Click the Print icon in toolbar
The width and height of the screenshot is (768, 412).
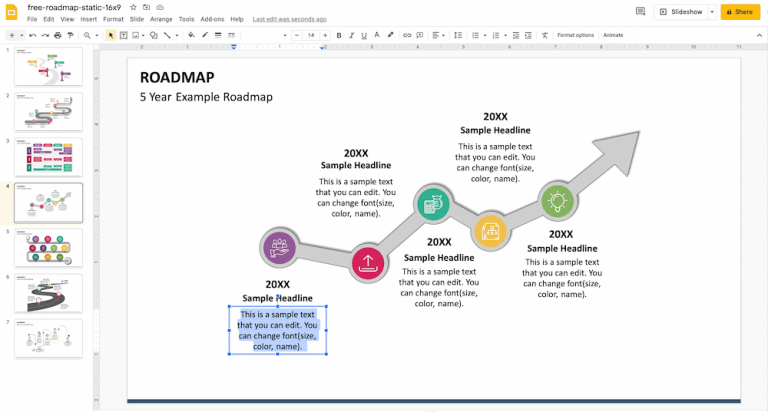59,35
